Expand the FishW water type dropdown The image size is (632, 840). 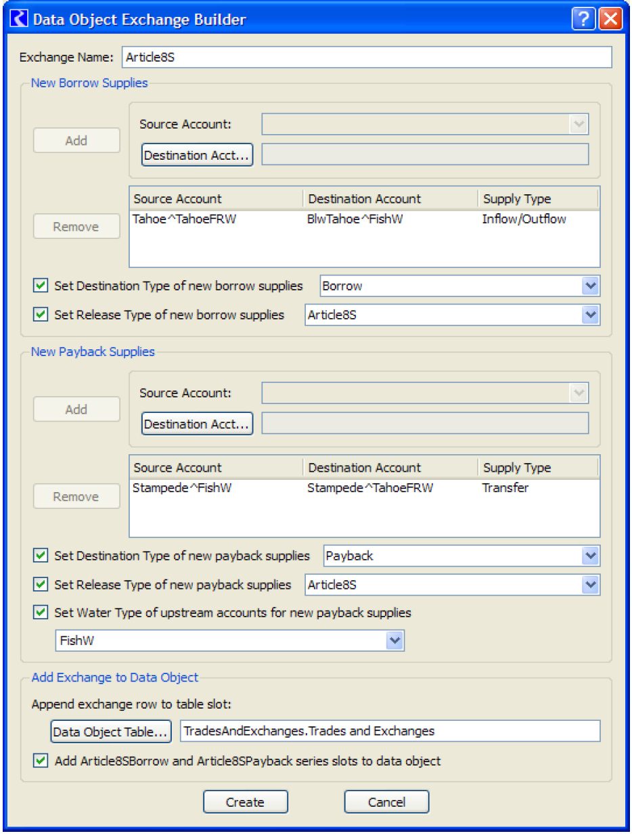click(x=394, y=640)
